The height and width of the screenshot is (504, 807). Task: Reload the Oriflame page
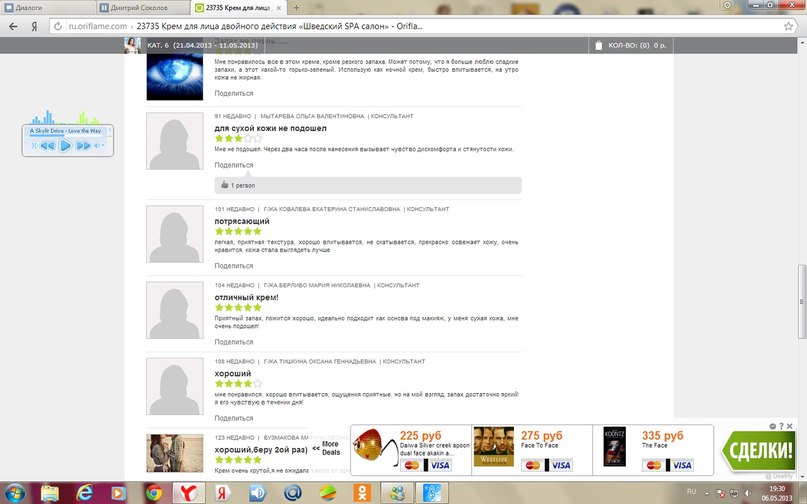(x=58, y=26)
